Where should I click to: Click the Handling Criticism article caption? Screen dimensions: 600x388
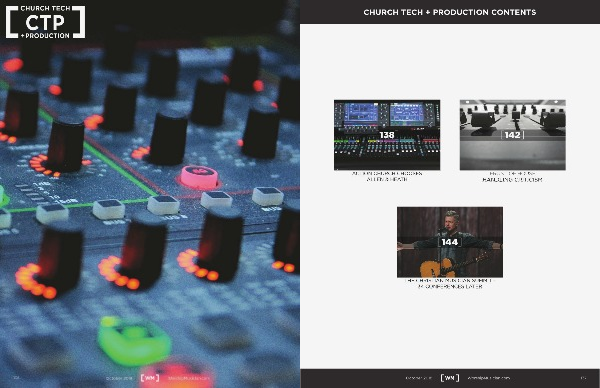(512, 176)
